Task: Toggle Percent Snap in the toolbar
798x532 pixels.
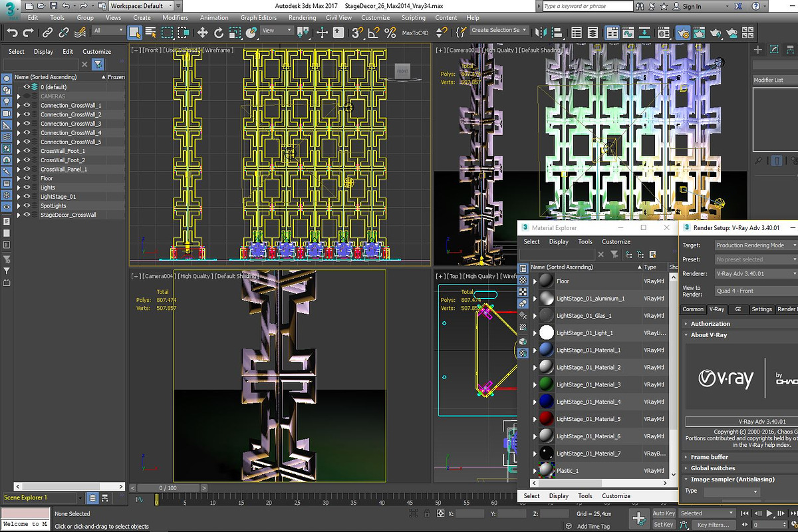Action: (x=390, y=32)
